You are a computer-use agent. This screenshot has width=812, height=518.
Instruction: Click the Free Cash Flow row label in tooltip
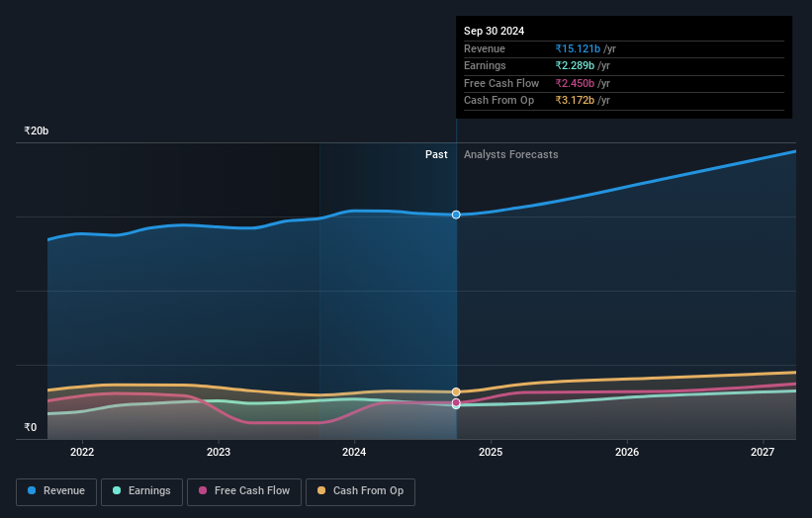pyautogui.click(x=501, y=83)
